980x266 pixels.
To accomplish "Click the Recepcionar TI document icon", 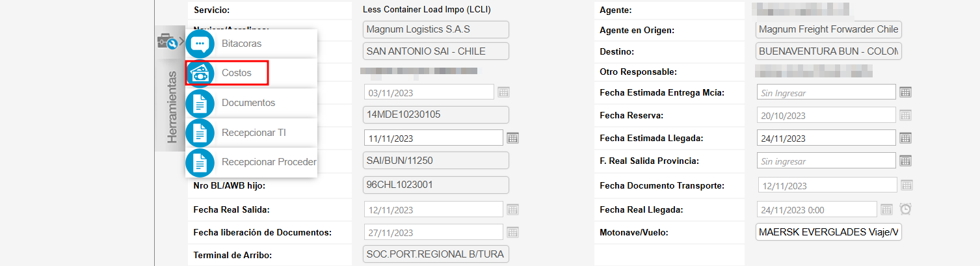I will coord(200,133).
